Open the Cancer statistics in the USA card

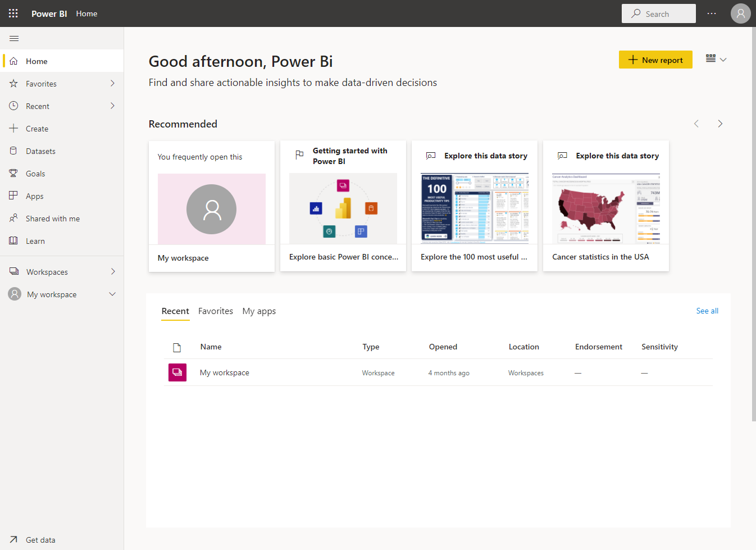pos(605,206)
